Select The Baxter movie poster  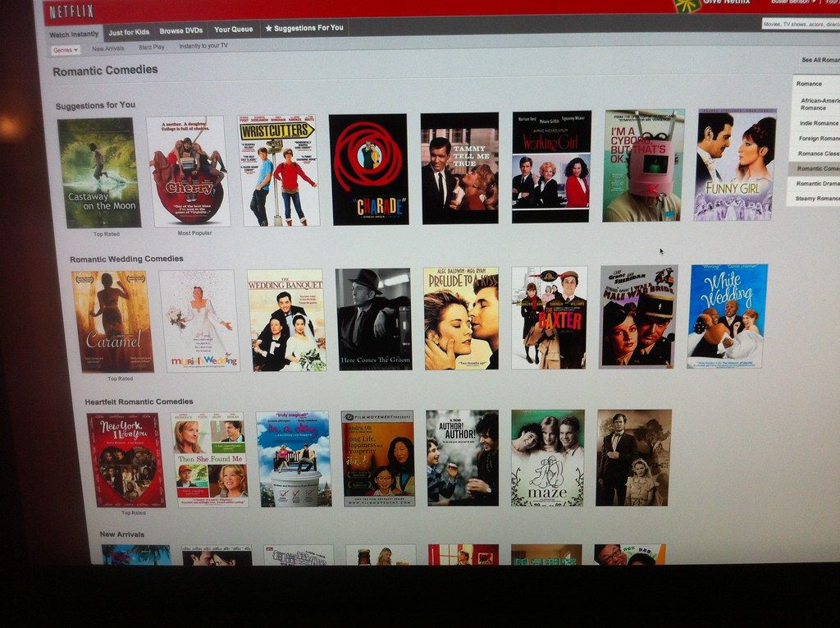549,318
